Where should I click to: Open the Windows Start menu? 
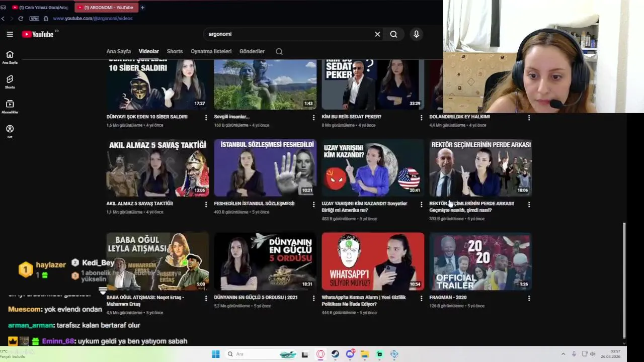point(216,354)
